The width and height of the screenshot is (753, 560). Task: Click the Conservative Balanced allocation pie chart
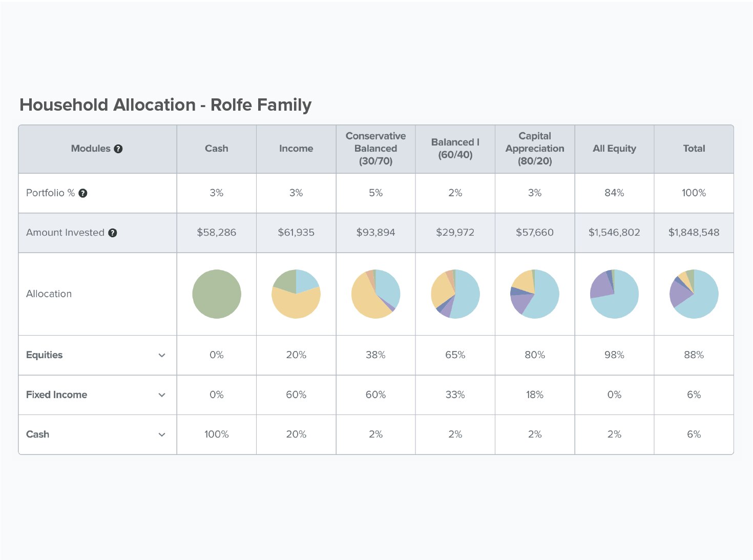(x=375, y=294)
